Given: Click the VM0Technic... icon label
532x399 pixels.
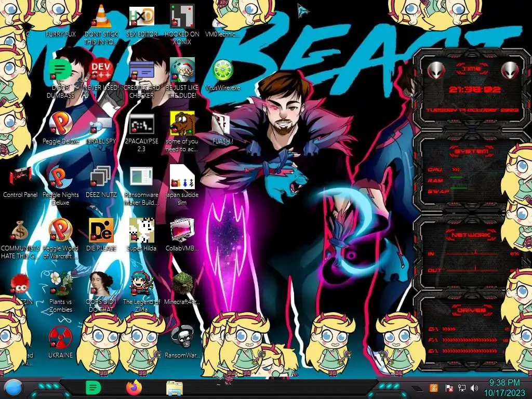Looking at the screenshot, I should tap(222, 34).
